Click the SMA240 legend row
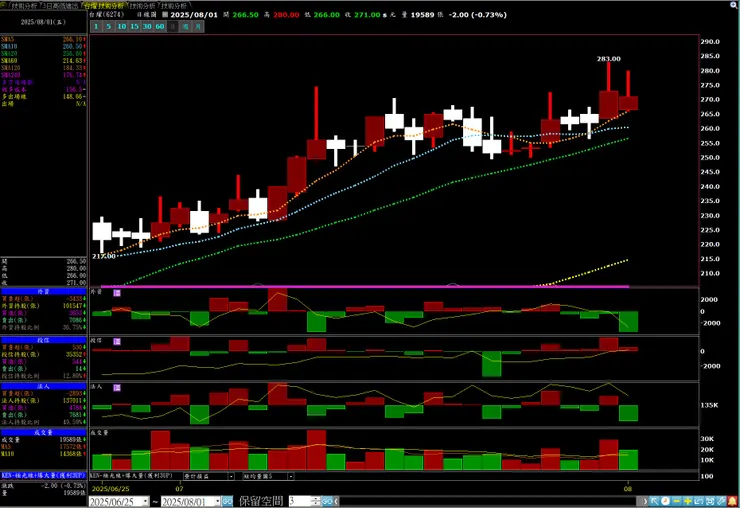The width and height of the screenshot is (740, 508). 43,75
